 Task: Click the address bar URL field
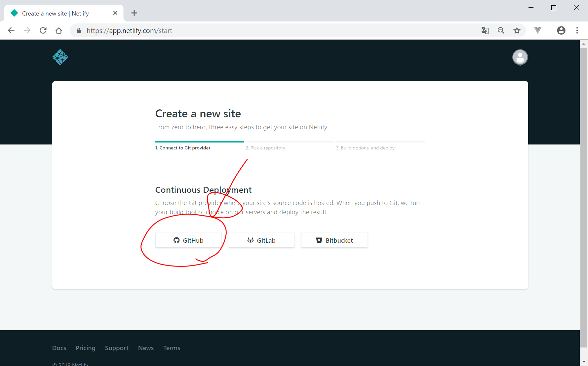point(264,30)
